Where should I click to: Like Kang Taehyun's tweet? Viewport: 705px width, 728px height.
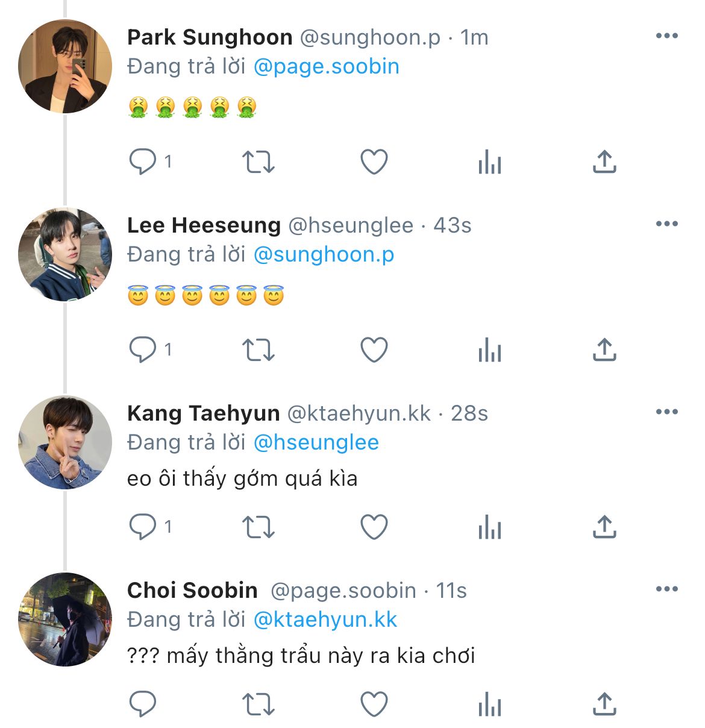374,527
